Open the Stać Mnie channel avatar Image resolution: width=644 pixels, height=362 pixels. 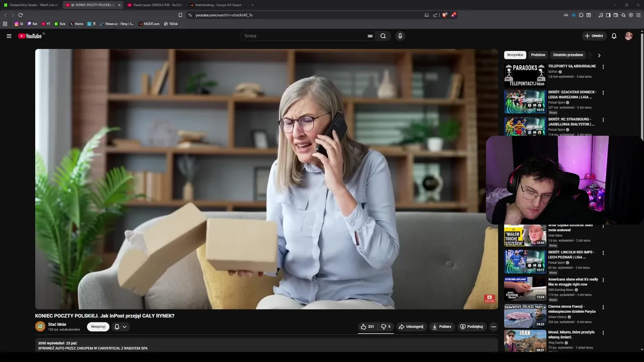(40, 327)
